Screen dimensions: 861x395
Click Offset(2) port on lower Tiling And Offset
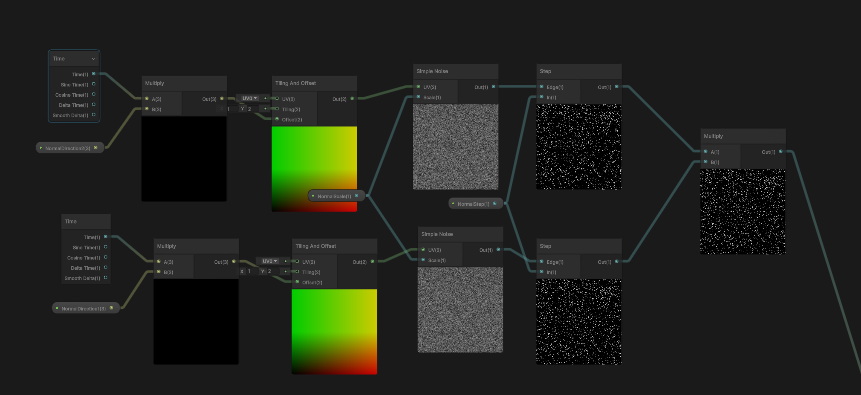click(297, 282)
